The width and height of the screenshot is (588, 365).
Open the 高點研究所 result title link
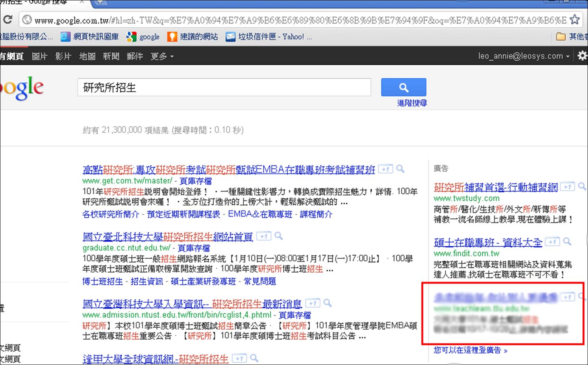pos(229,170)
